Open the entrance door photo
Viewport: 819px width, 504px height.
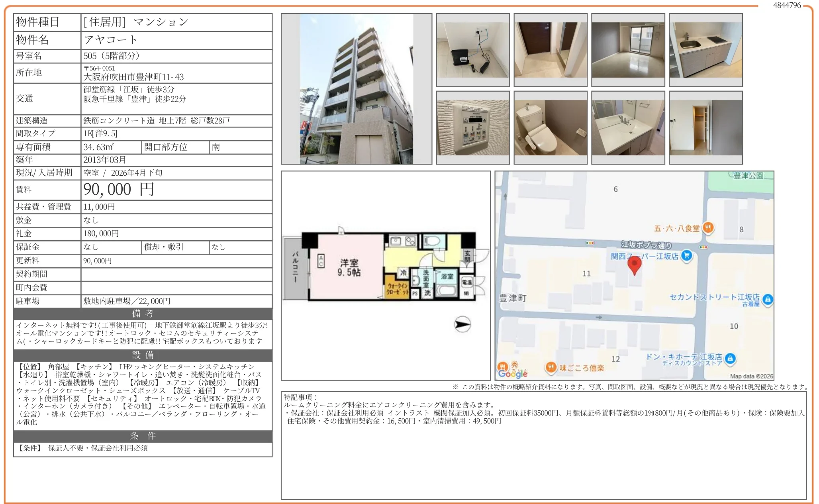pos(550,50)
